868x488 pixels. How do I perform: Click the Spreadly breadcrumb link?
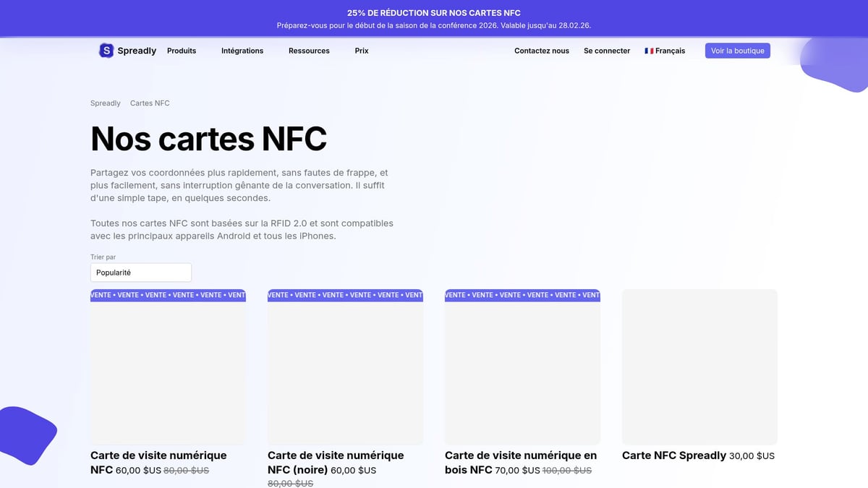106,103
